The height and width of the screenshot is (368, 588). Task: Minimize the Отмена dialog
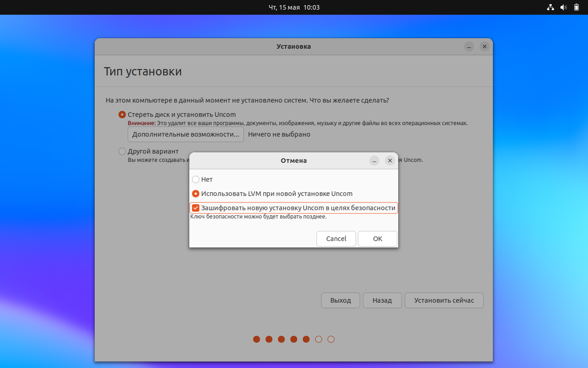click(x=374, y=161)
